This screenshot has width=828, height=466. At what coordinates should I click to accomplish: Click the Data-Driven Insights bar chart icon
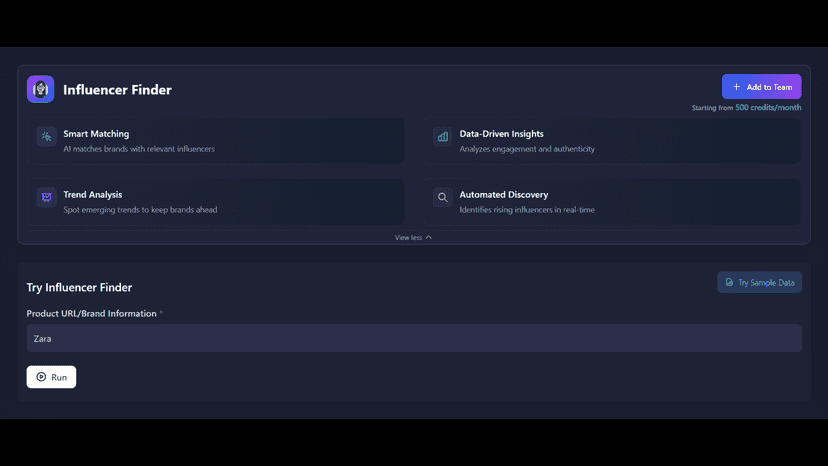click(443, 136)
